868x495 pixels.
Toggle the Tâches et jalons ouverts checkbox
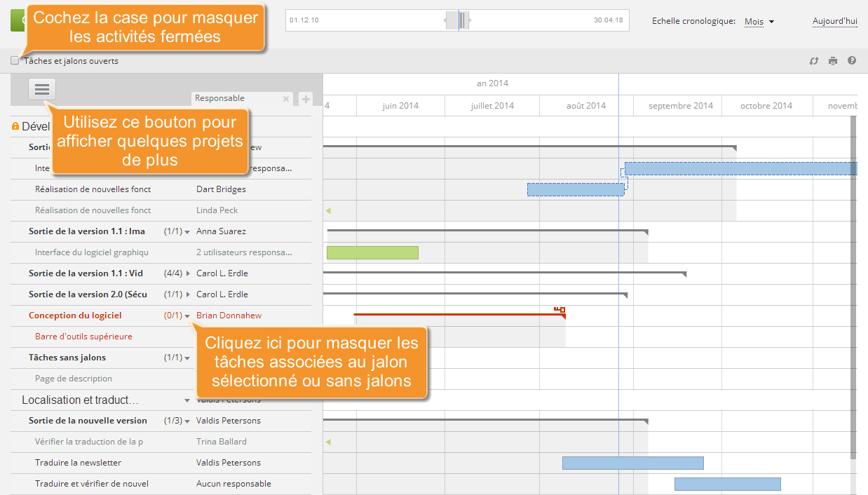(x=15, y=61)
